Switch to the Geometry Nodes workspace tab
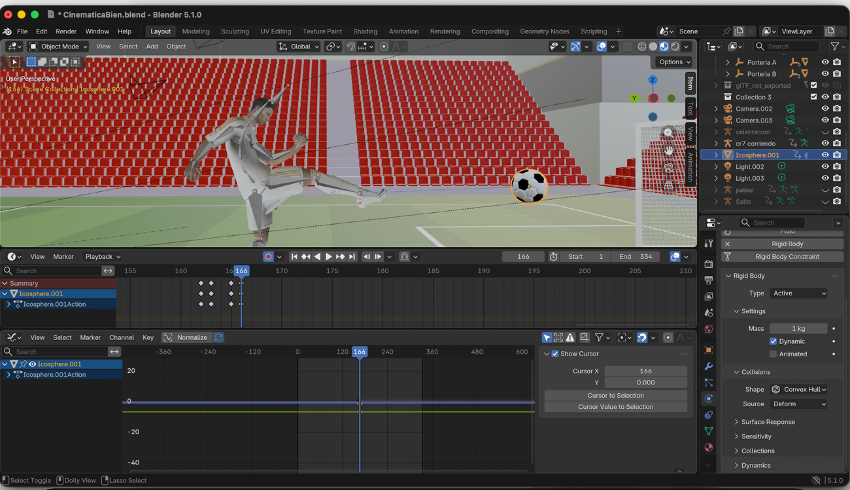Screen dimensions: 850x490 pos(543,31)
